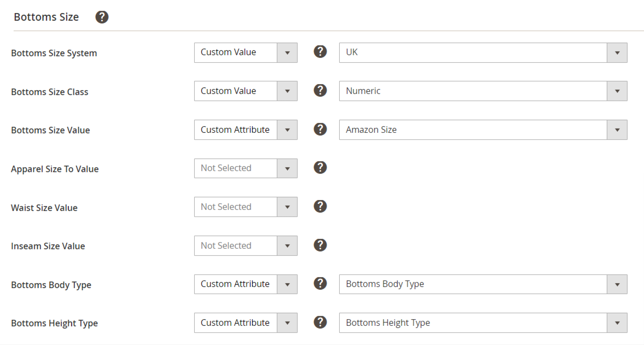Click help icon for Bottoms Size System

coord(321,52)
